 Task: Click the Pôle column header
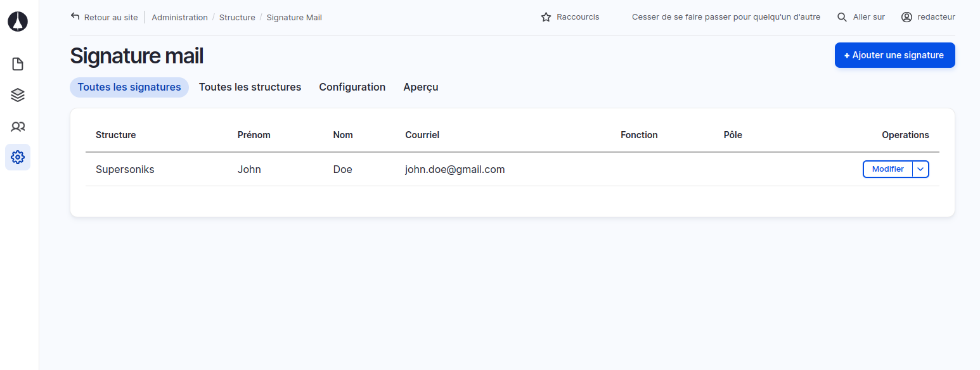point(733,135)
